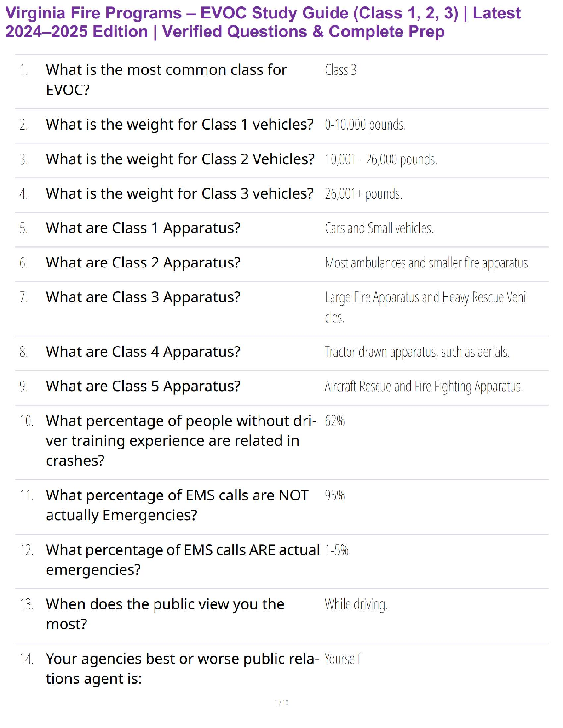Select the "0-10,000 pounds" answer
Image resolution: width=563 pixels, height=728 pixels.
365,125
